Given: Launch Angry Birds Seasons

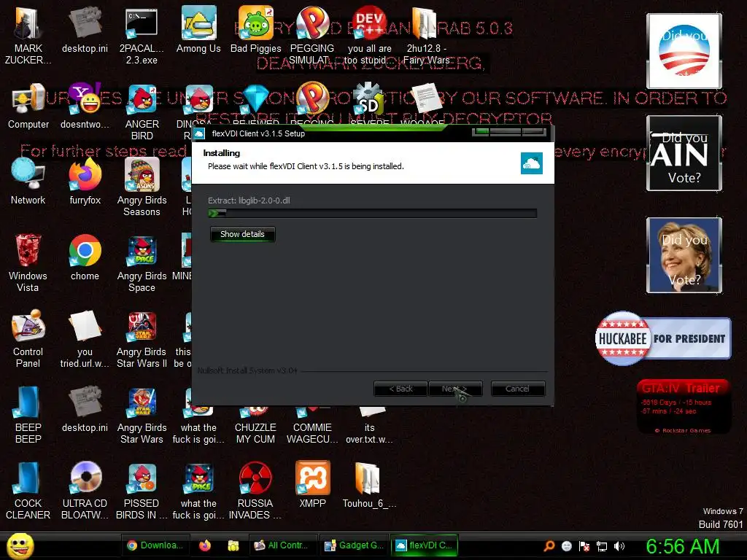Looking at the screenshot, I should tap(142, 187).
